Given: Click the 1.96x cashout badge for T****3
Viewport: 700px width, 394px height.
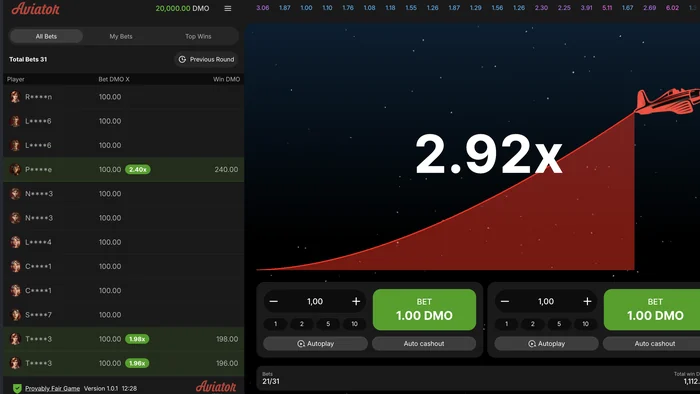Looking at the screenshot, I should tap(137, 363).
